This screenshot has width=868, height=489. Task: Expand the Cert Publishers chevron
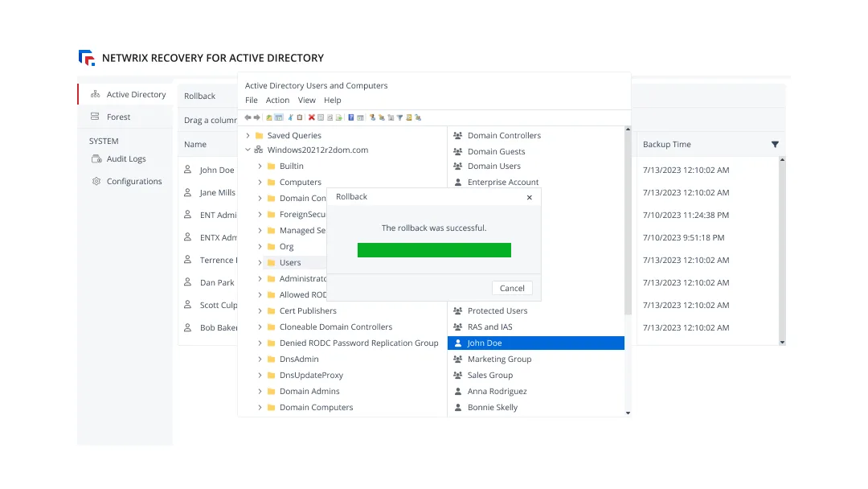(260, 310)
